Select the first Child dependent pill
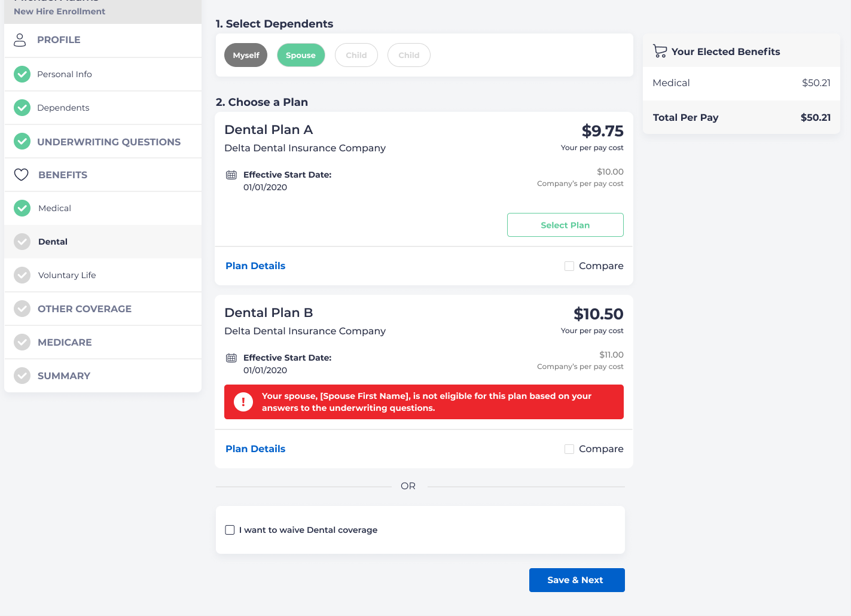 356,55
